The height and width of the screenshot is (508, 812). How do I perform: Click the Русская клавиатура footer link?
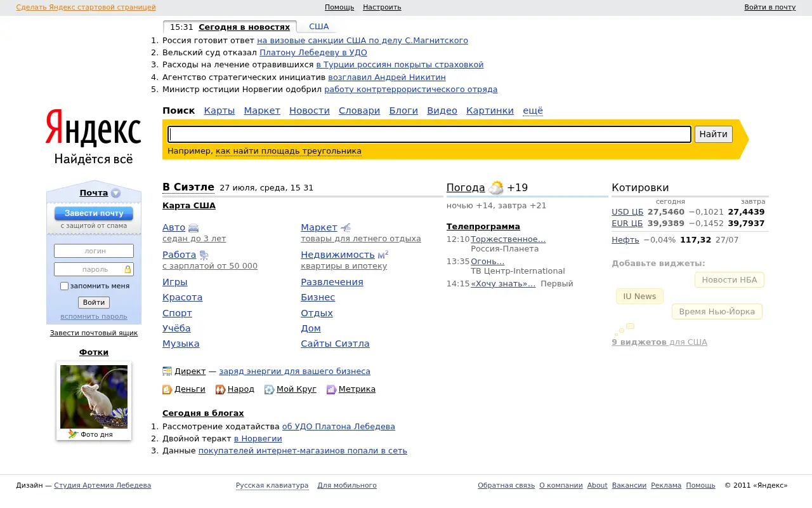[x=272, y=485]
